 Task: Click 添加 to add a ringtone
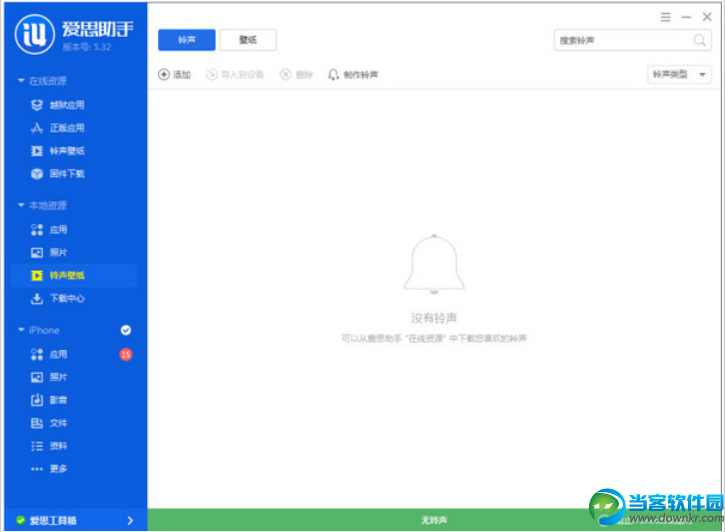pos(175,74)
